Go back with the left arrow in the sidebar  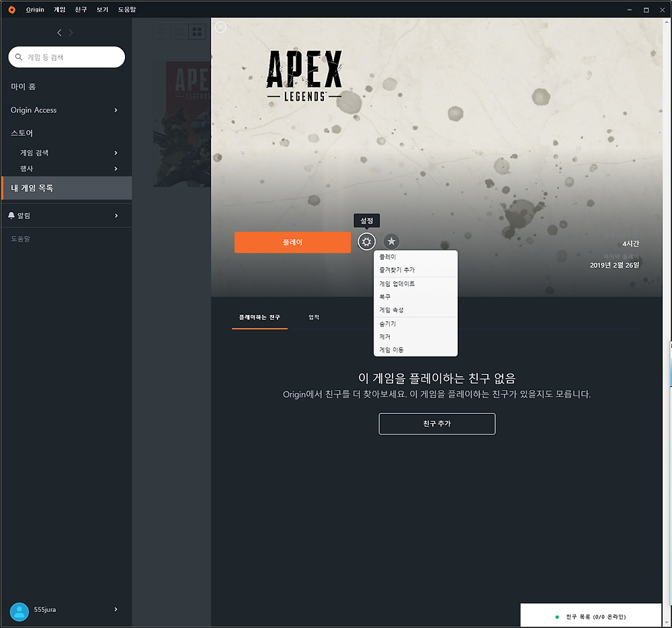click(60, 32)
